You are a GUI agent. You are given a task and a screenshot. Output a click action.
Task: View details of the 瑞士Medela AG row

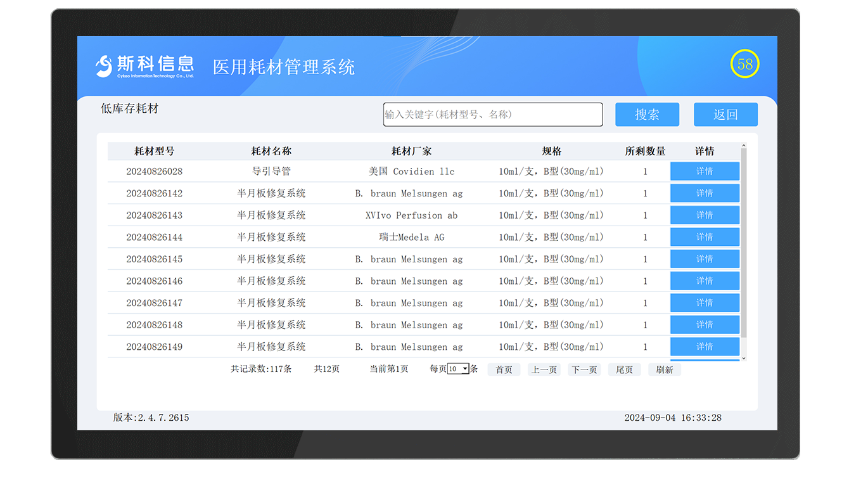tap(705, 237)
